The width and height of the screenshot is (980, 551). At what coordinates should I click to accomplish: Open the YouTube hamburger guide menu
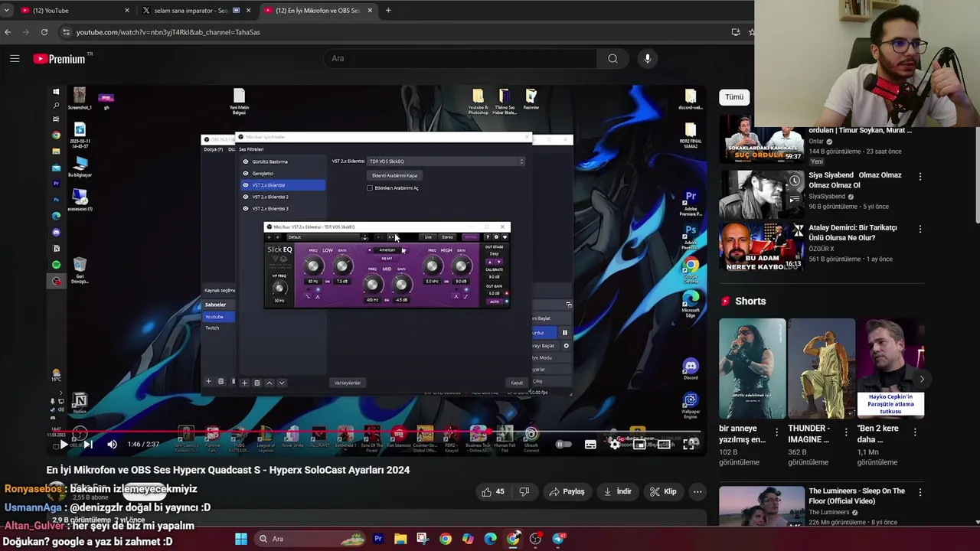click(15, 58)
